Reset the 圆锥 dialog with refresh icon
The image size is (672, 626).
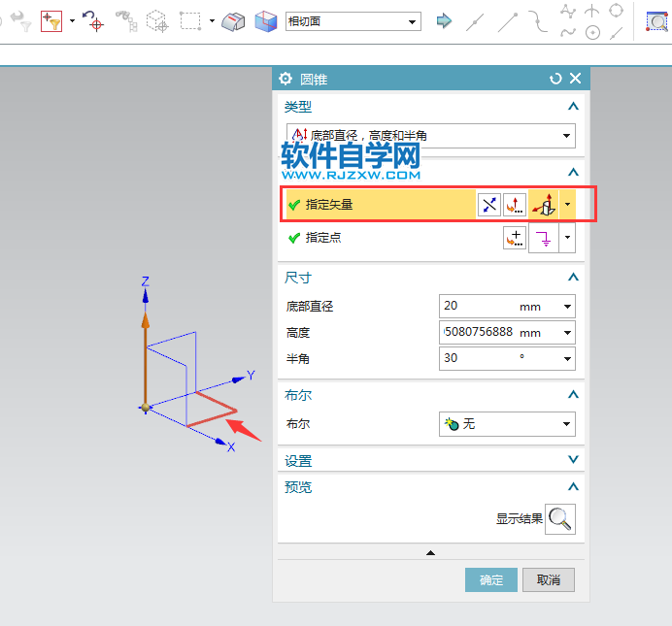(x=555, y=79)
